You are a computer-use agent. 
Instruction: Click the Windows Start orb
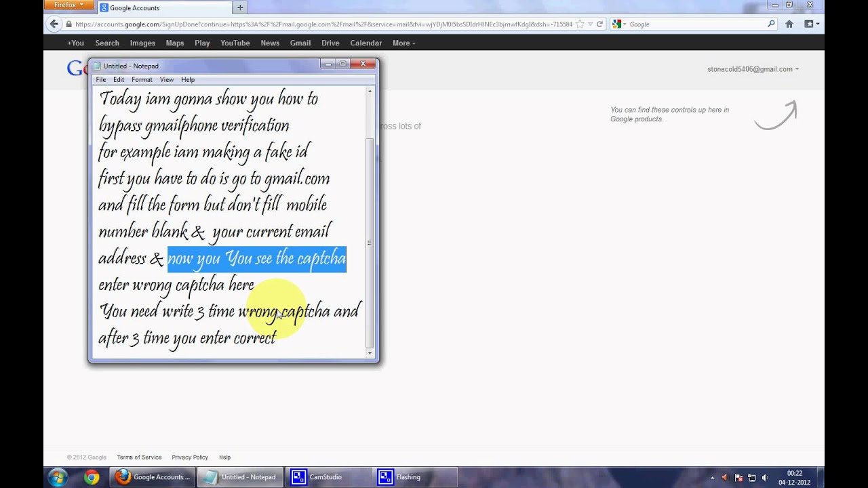[58, 477]
